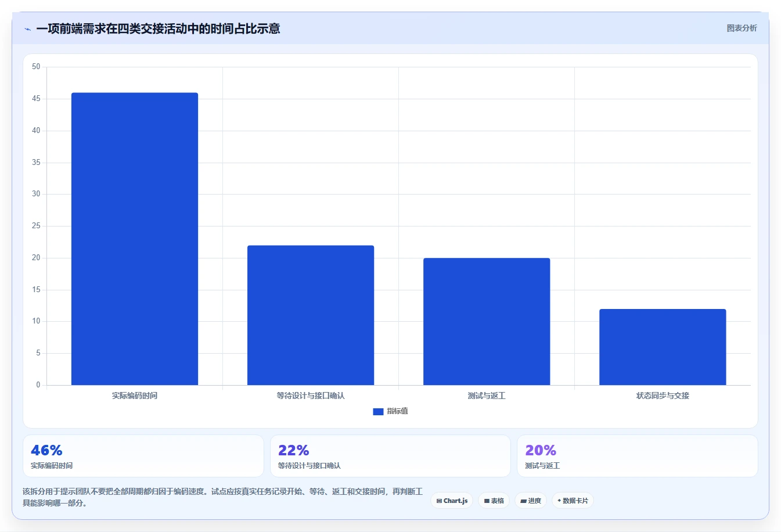Click the 进度 tag chip

point(531,501)
